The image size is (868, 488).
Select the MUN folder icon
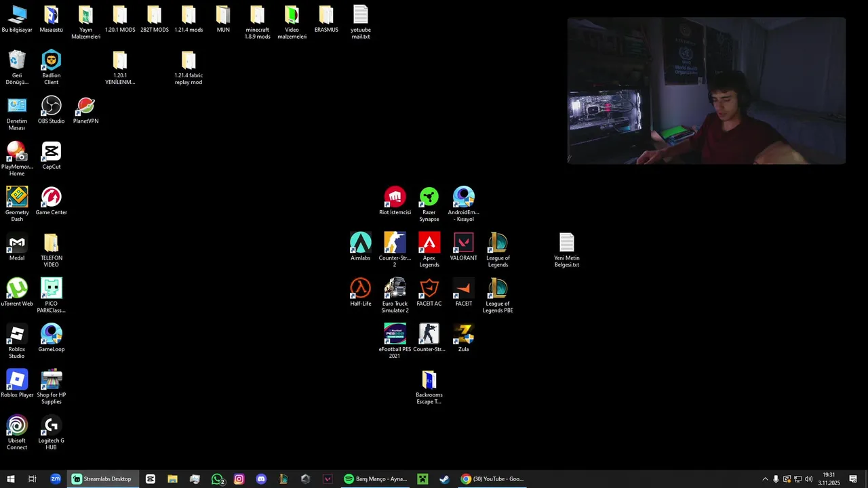tap(223, 19)
